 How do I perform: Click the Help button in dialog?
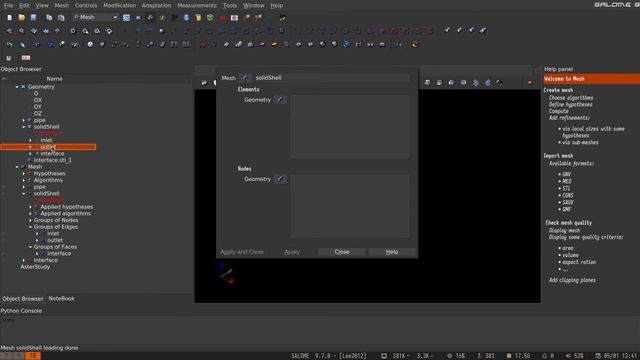392,252
